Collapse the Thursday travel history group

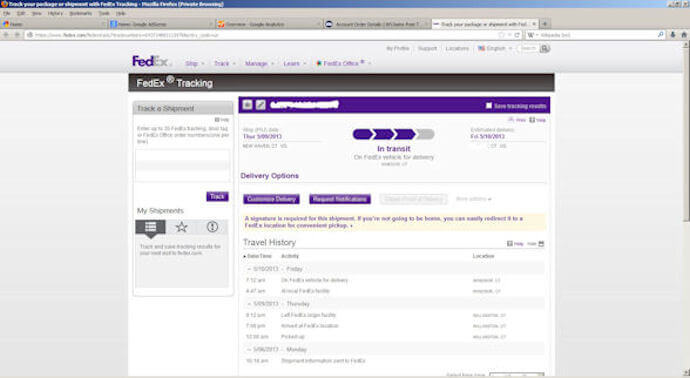[249, 304]
